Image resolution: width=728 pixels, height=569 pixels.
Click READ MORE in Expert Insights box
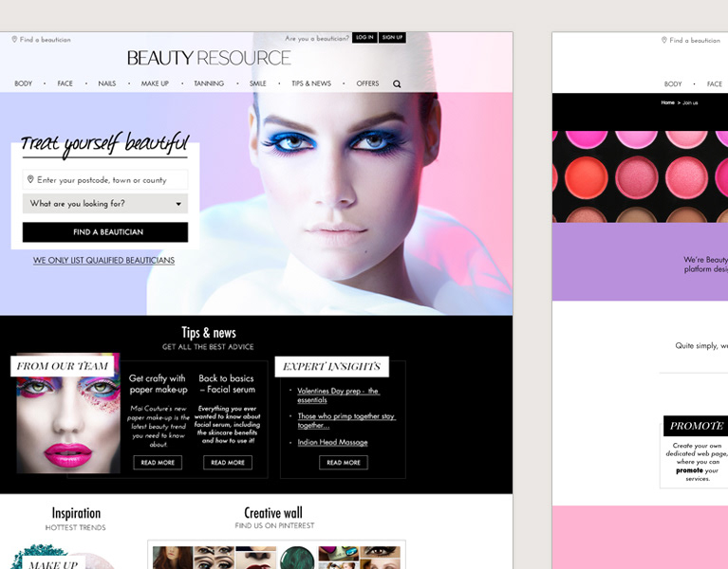(x=344, y=463)
